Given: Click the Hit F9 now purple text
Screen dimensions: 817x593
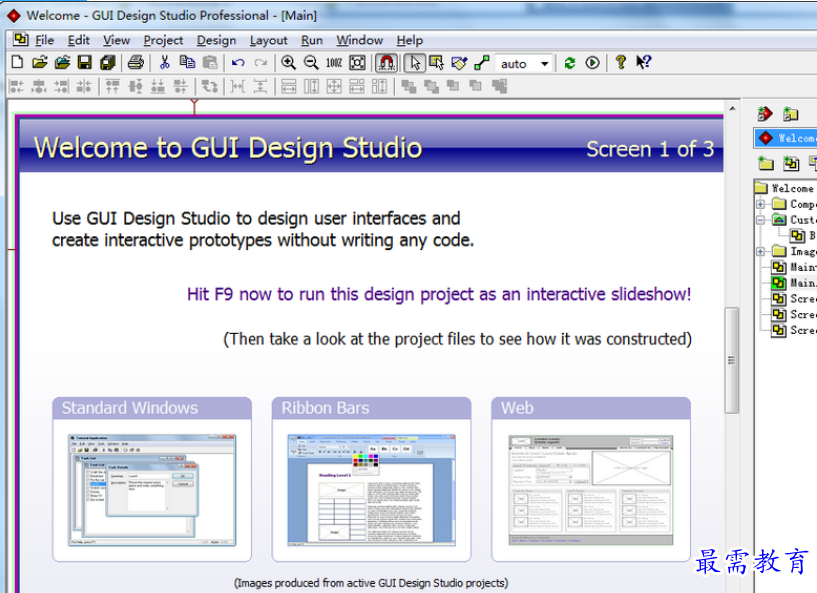Looking at the screenshot, I should (x=439, y=294).
